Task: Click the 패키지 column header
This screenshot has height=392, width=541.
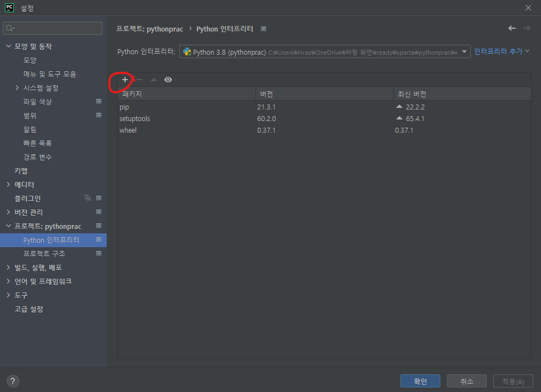Action: click(186, 94)
